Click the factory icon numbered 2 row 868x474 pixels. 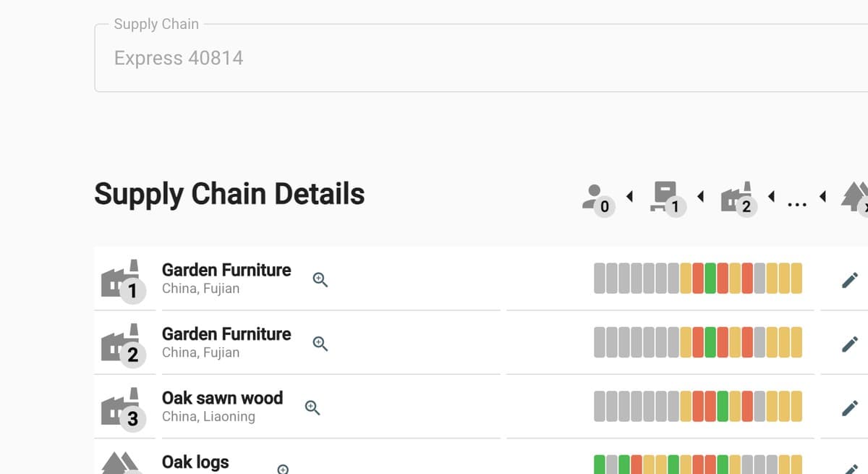[x=120, y=344]
